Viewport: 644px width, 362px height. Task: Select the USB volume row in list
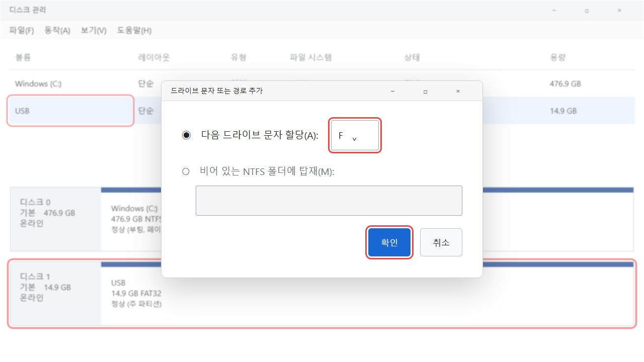(322, 111)
